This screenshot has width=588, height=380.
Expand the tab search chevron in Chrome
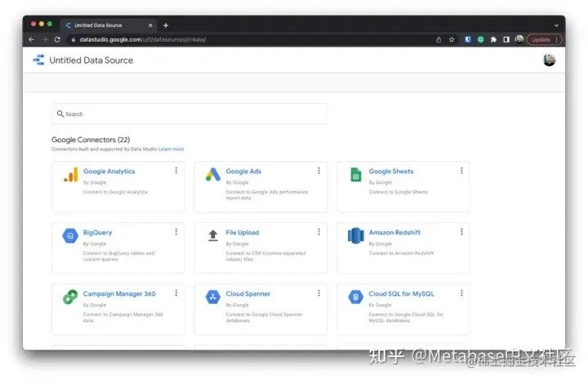pos(556,25)
